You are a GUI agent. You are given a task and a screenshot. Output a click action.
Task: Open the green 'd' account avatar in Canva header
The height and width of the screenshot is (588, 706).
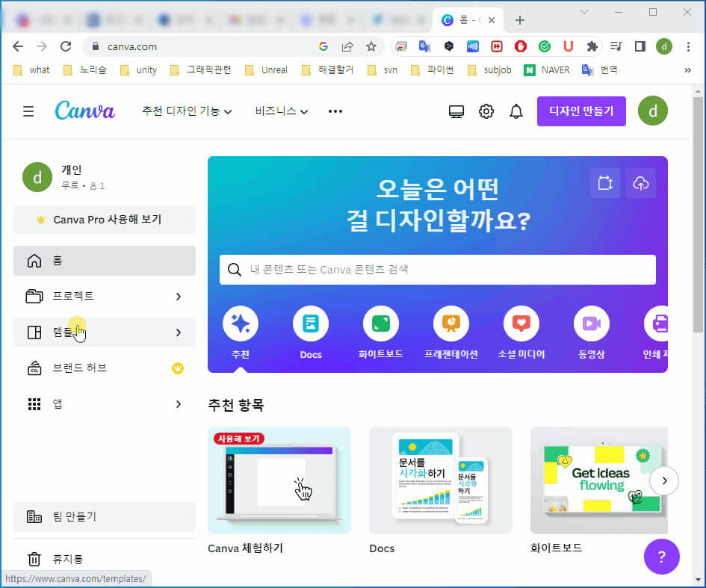pos(652,111)
